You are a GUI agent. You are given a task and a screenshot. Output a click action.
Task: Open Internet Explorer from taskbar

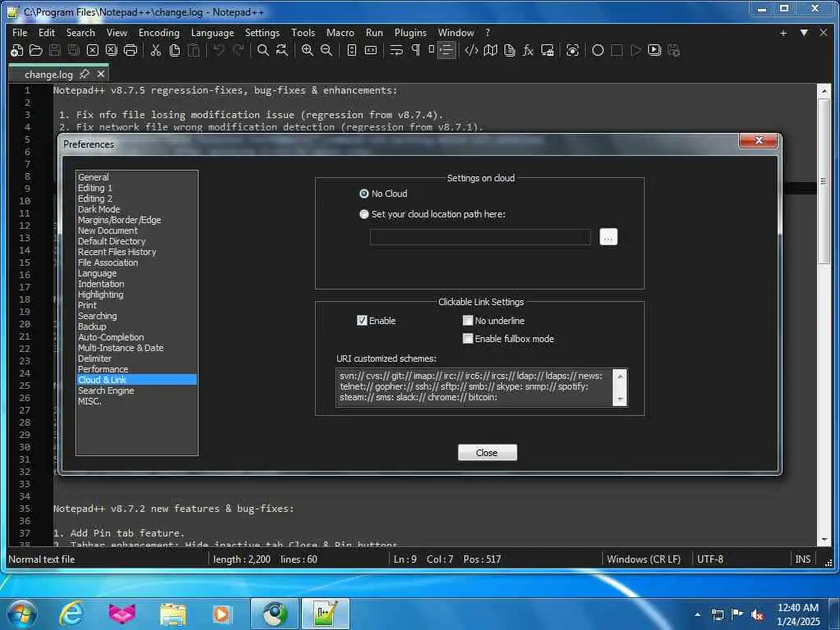click(71, 614)
